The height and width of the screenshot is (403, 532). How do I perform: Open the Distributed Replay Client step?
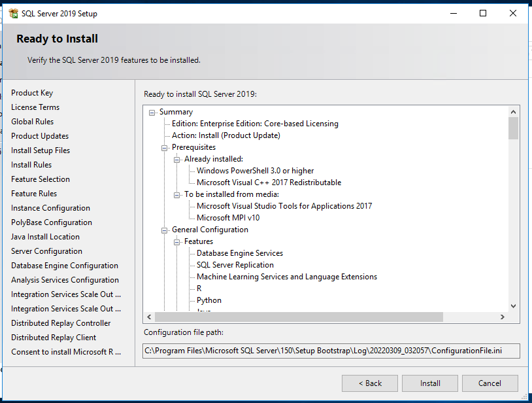(x=54, y=338)
